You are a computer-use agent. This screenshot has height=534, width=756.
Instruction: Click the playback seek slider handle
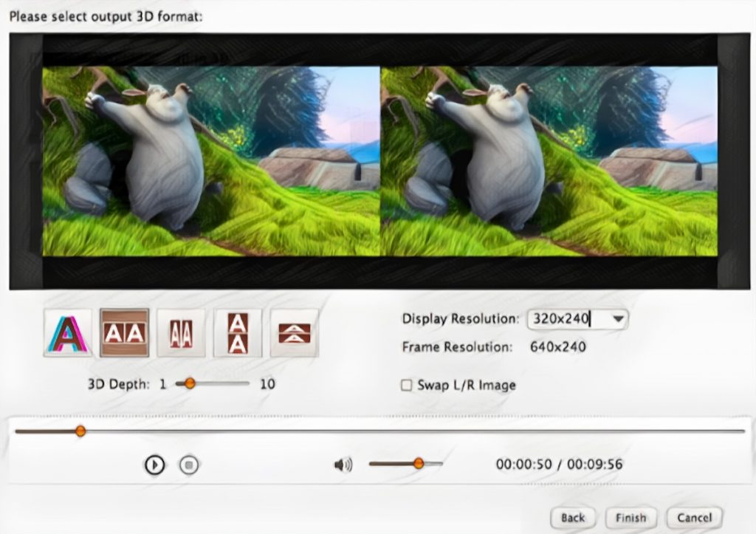(x=80, y=431)
